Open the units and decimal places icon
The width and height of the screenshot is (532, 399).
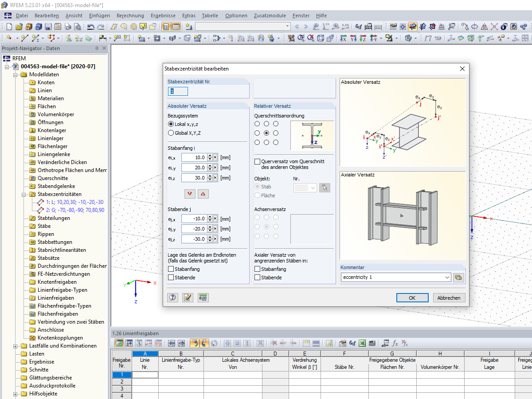click(x=203, y=297)
